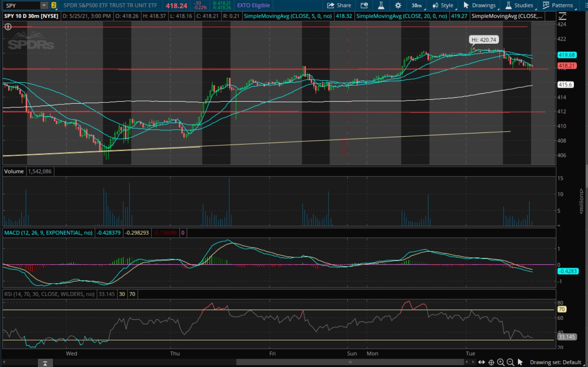Click the Mon date label on time axis
This screenshot has width=588, height=367.
(x=372, y=353)
